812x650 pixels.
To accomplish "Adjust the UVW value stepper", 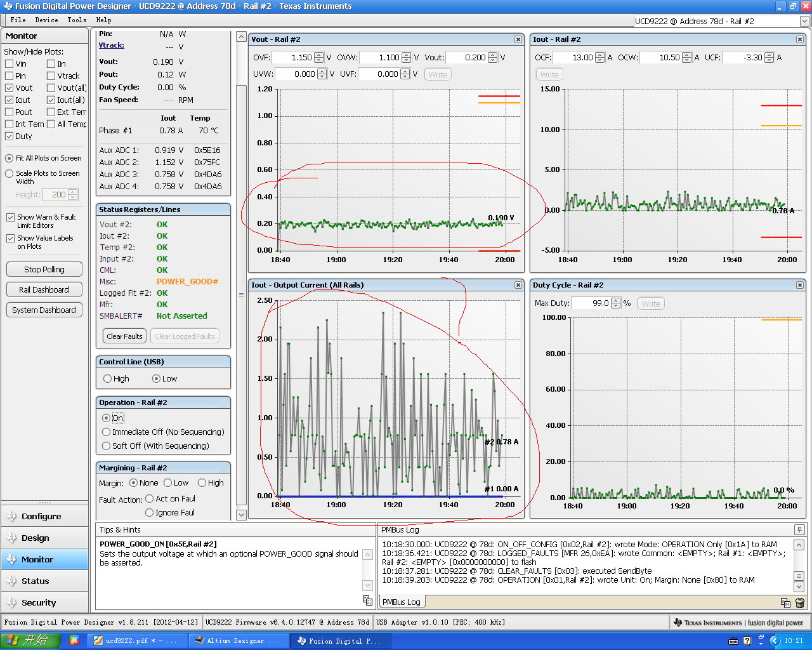I will coord(322,74).
